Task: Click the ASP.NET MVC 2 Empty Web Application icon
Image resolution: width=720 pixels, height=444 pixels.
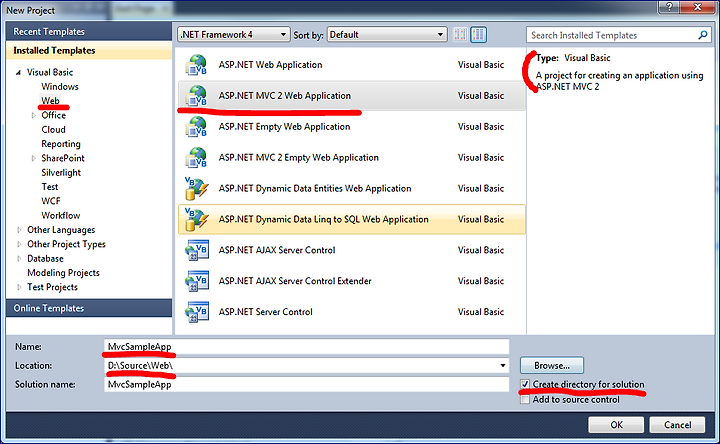Action: [197, 157]
